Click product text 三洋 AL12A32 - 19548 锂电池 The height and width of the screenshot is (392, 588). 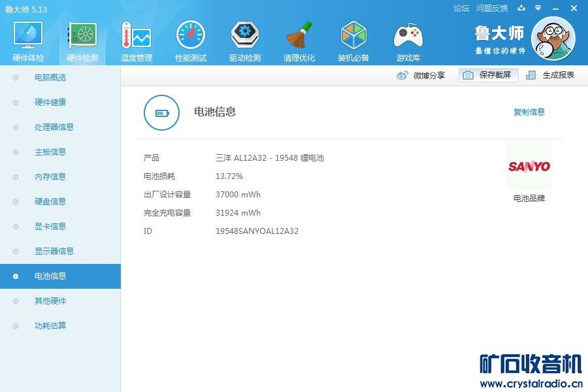[x=270, y=158]
